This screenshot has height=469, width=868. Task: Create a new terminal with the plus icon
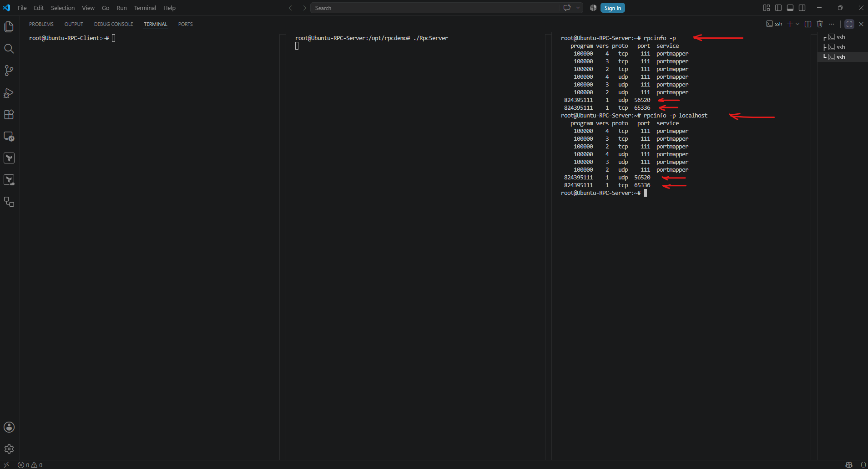[x=790, y=24]
